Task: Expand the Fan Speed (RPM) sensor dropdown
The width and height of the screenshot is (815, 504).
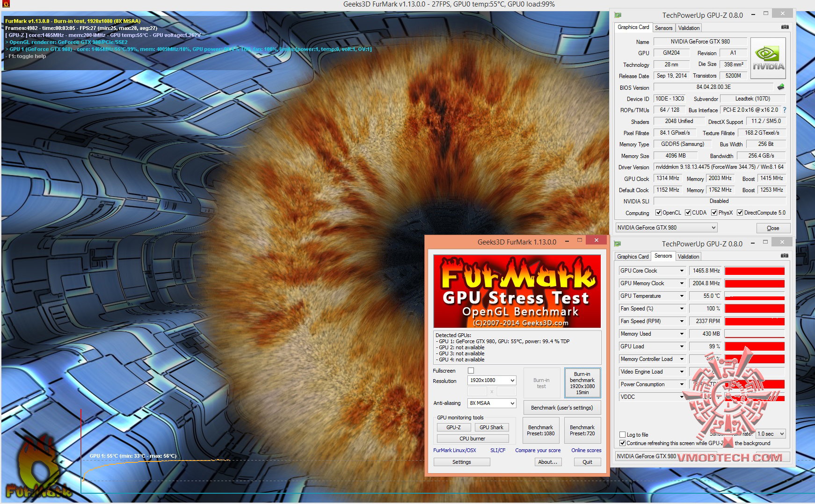Action: click(x=682, y=321)
